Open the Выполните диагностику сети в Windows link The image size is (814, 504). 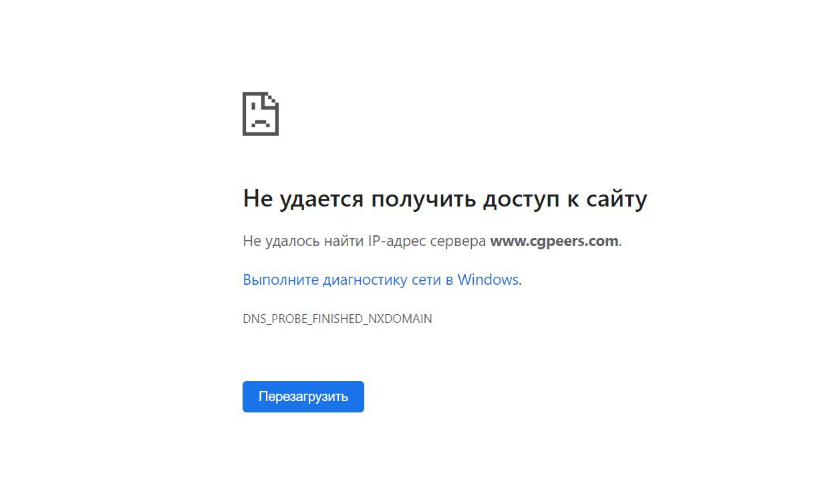381,279
